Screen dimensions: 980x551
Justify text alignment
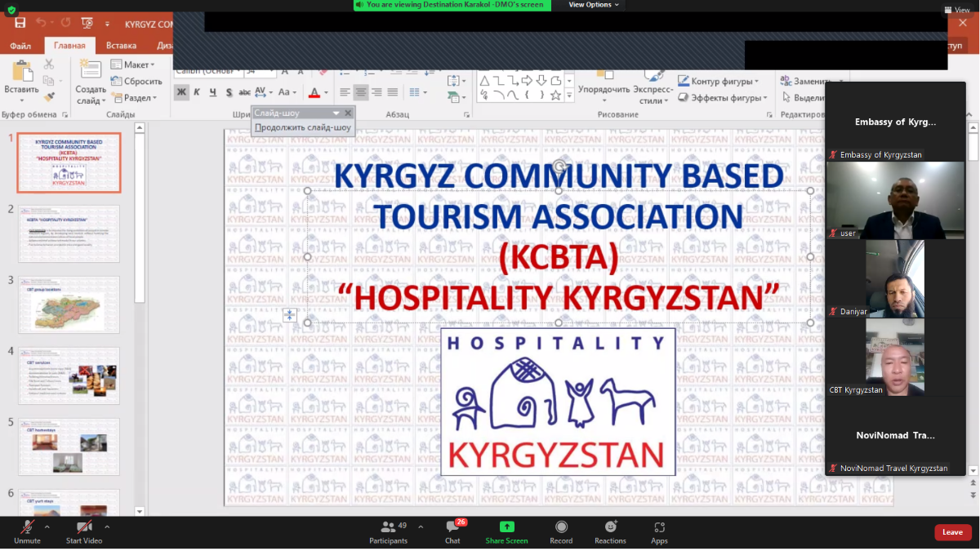[x=393, y=92]
